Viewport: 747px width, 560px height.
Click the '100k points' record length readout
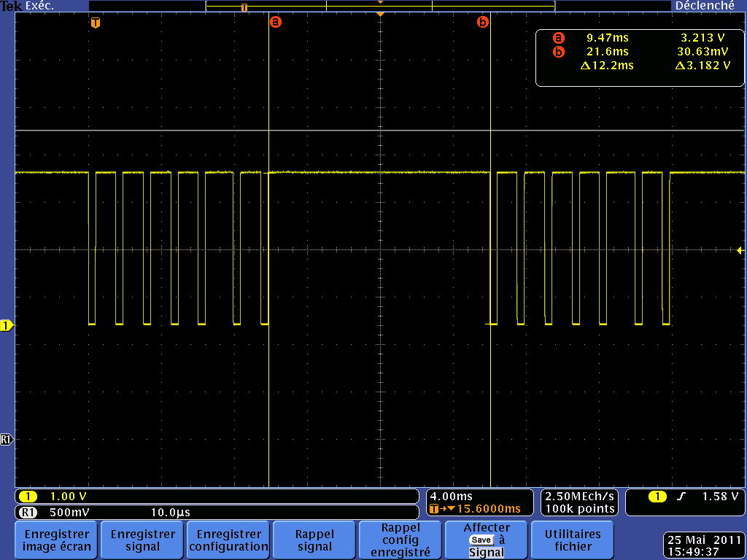(579, 509)
